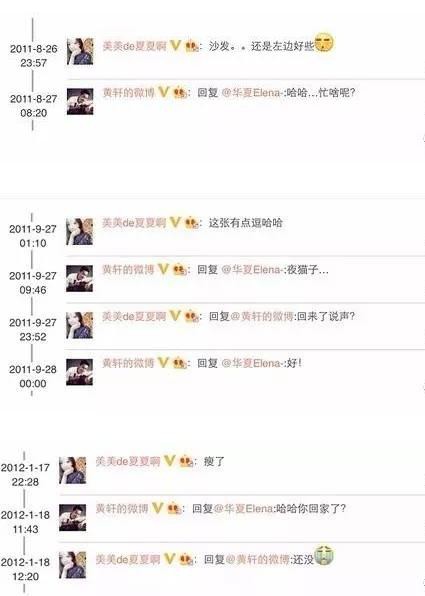Viewport: 425px width, 596px height.
Task: Open 黄轩的微博 username on the 夜猫子 reply
Action: pyautogui.click(x=128, y=269)
